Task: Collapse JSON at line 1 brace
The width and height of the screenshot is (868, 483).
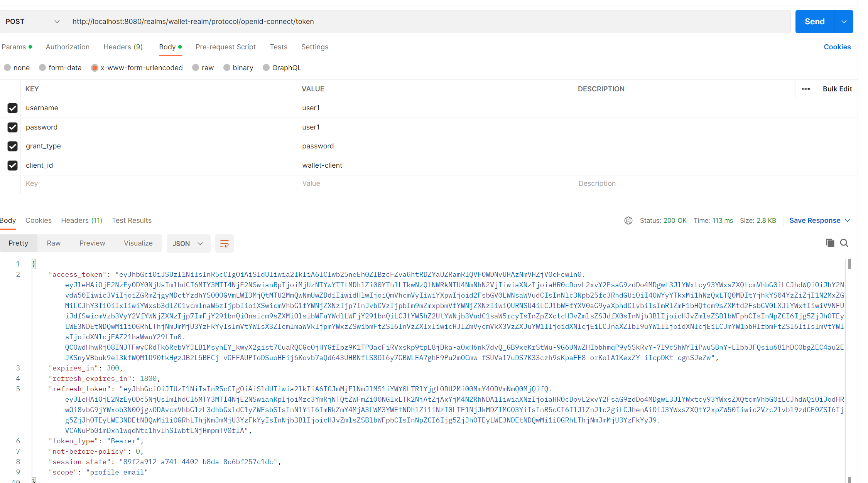Action: [x=34, y=264]
